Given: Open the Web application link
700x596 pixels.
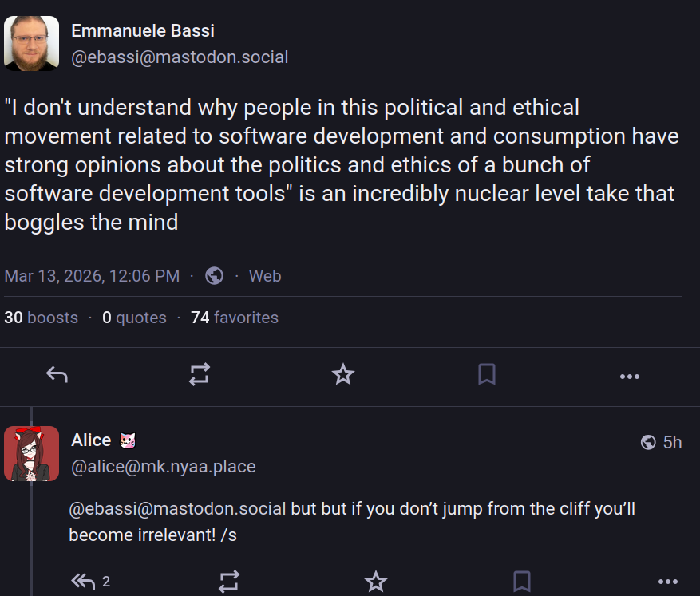Looking at the screenshot, I should point(265,276).
